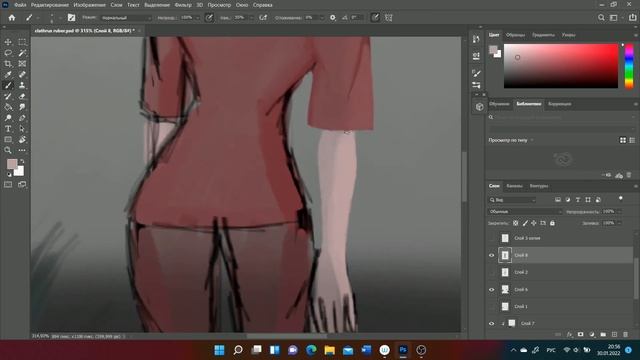Toggle lock all padlock in Layers

point(552,223)
